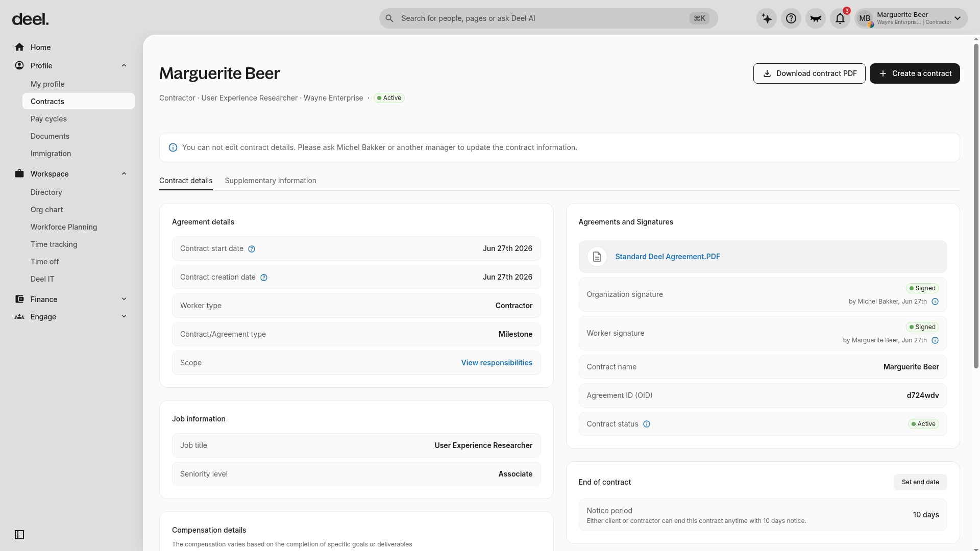Click the search magnifier icon
The image size is (980, 551).
click(389, 18)
